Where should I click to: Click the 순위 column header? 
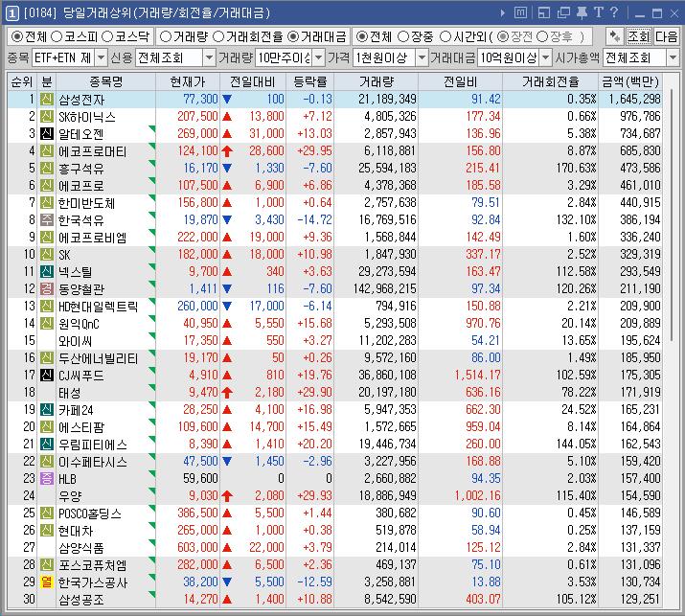coord(22,81)
